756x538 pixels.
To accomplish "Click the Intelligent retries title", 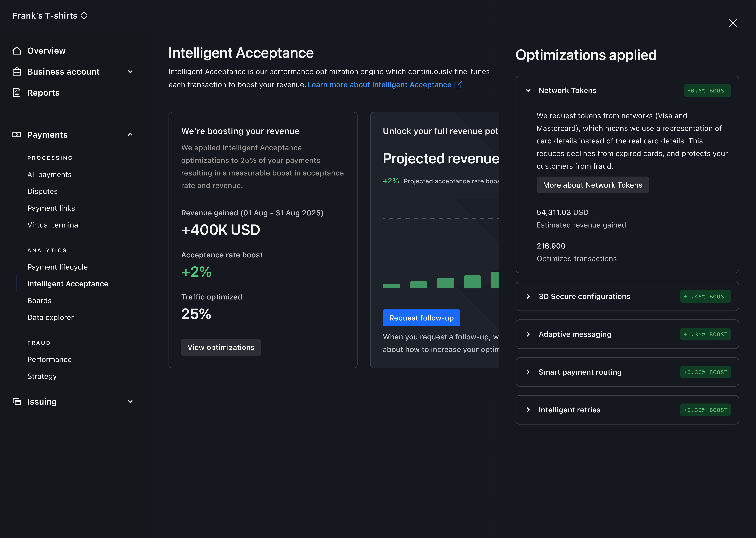I will point(569,410).
